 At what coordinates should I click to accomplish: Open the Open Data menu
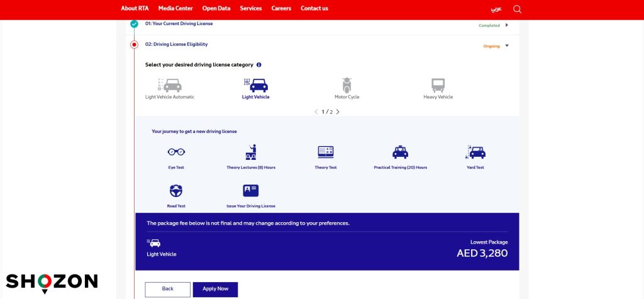[216, 8]
